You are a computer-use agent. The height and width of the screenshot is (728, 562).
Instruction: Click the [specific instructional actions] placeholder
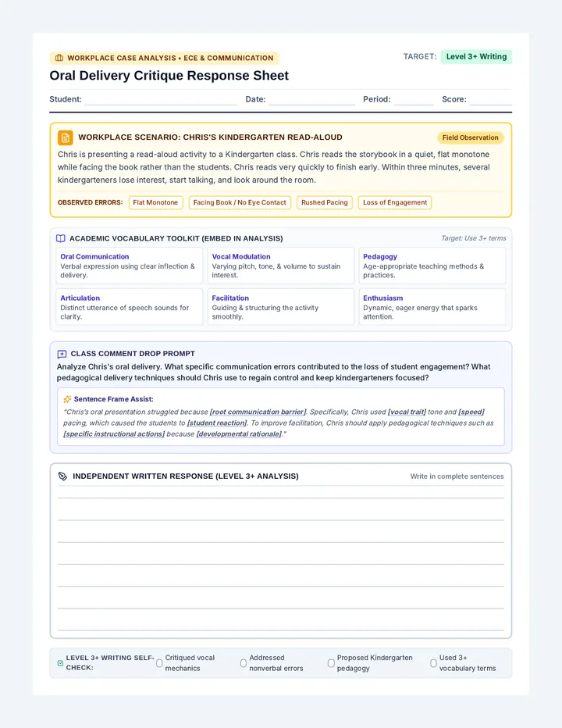tap(114, 434)
